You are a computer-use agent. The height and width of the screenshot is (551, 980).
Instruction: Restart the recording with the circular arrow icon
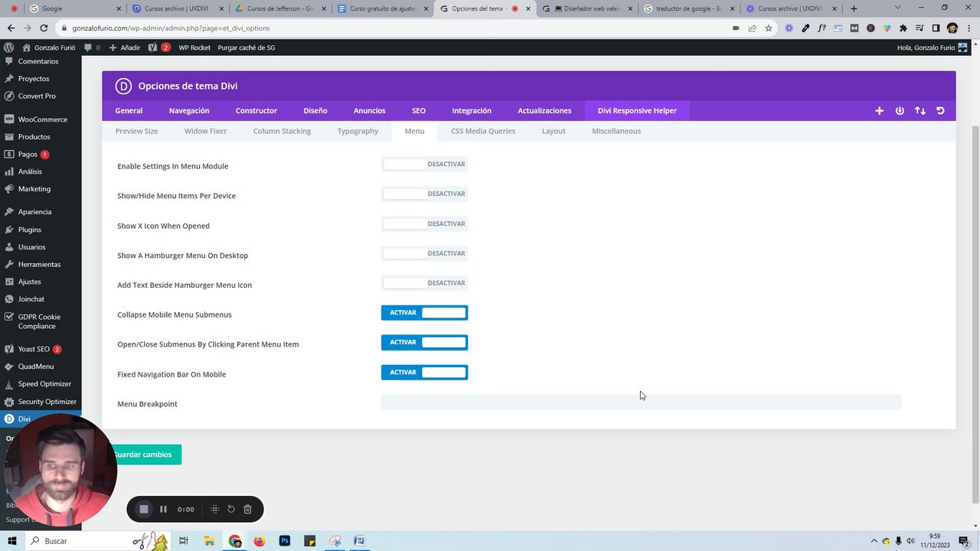(x=231, y=509)
